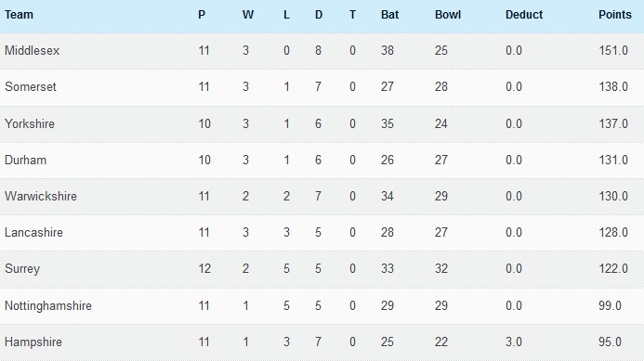Click the W wins column header
Viewport: 644px width, 361px height.
(248, 15)
